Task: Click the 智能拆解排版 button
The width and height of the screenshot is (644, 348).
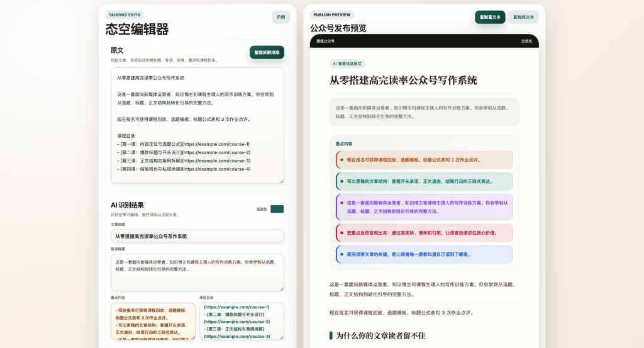Action: coord(267,53)
